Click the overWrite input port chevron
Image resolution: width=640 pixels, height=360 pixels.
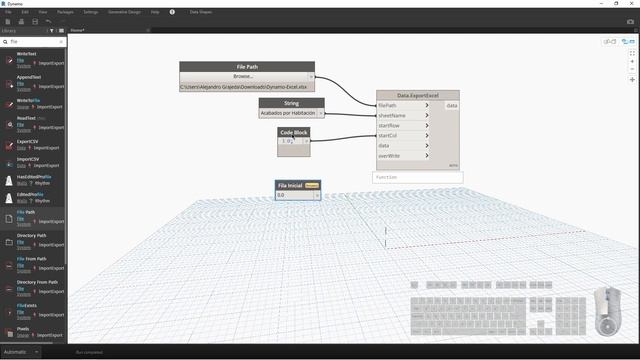[x=427, y=156]
